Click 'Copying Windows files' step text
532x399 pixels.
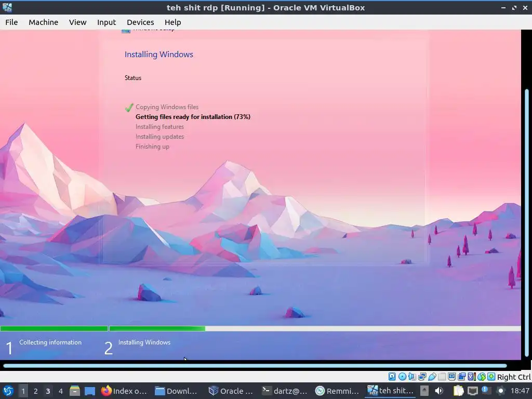click(167, 107)
